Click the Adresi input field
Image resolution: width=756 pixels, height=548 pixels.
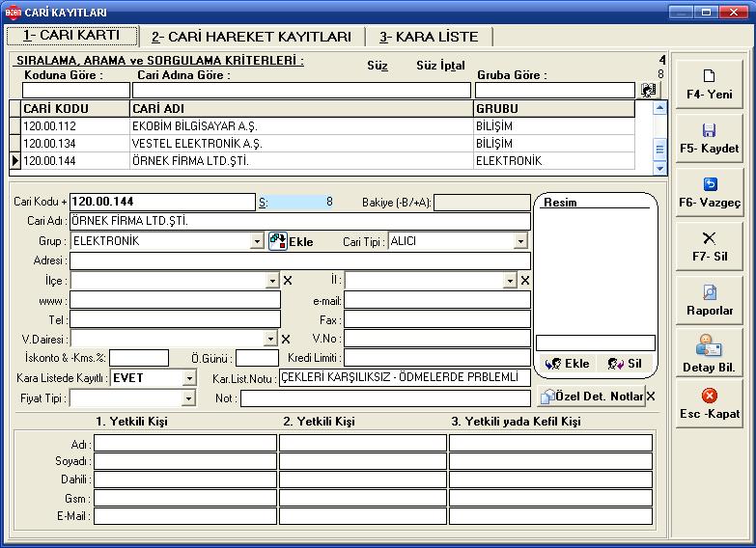click(x=300, y=260)
